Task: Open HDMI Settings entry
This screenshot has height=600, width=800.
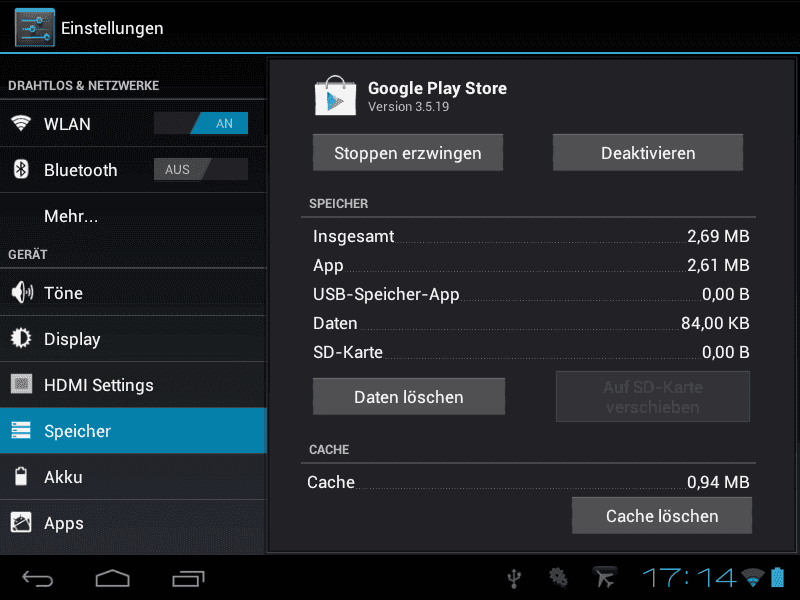Action: (133, 384)
